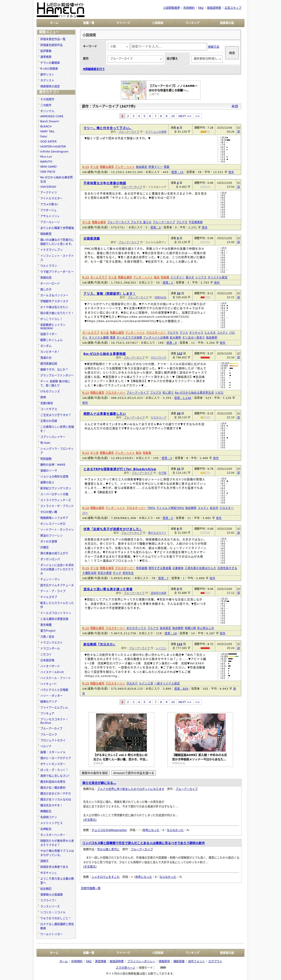This screenshot has width=281, height=980.
Task: Select R-18小説検索 in search menu
Action: point(49,68)
